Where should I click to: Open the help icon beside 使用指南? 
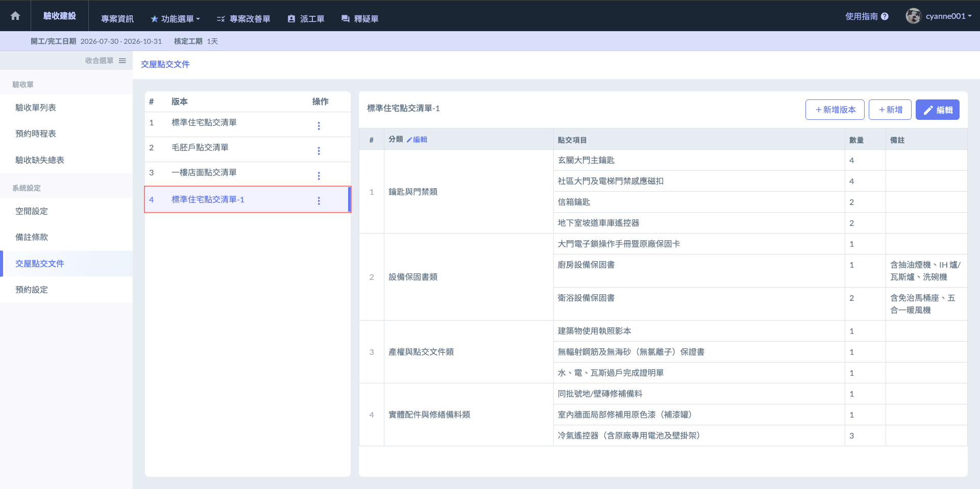click(x=885, y=16)
